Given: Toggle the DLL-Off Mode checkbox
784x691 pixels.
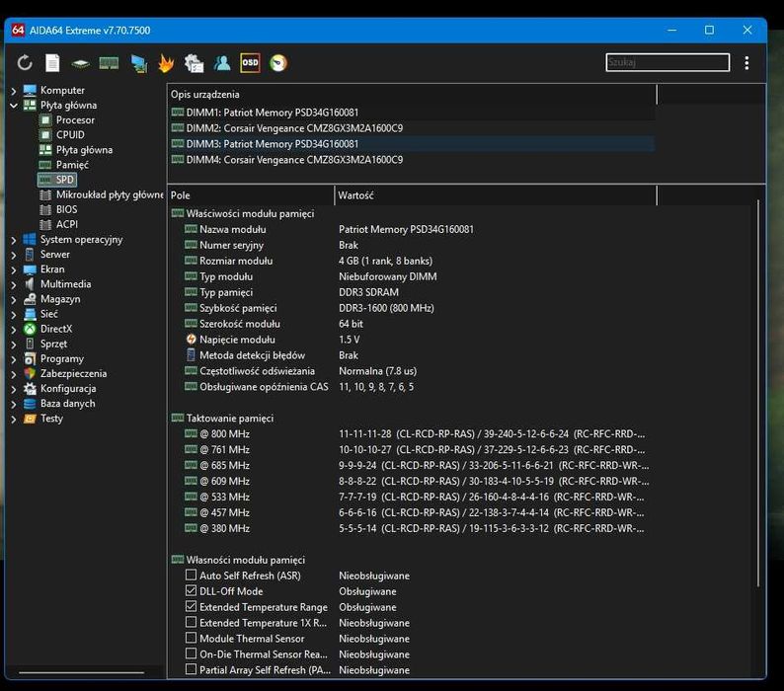Looking at the screenshot, I should [192, 591].
